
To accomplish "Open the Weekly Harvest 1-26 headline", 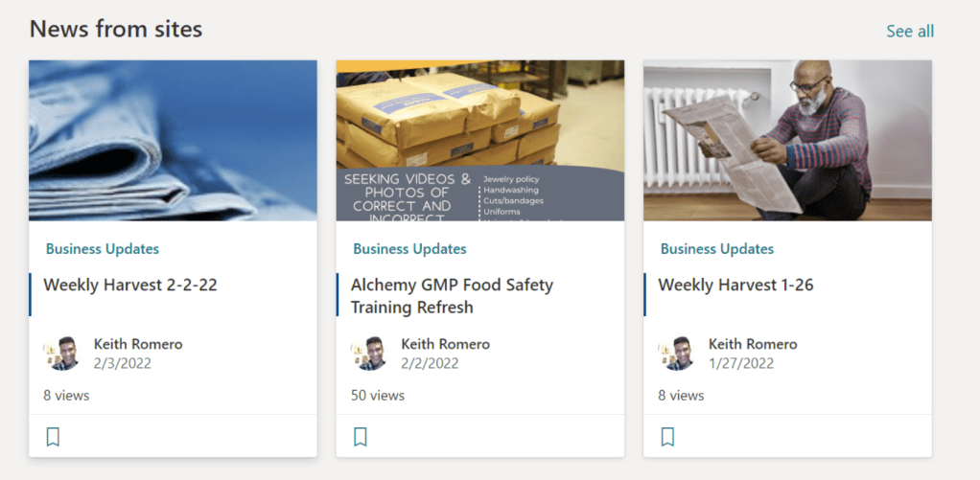I will click(x=735, y=285).
